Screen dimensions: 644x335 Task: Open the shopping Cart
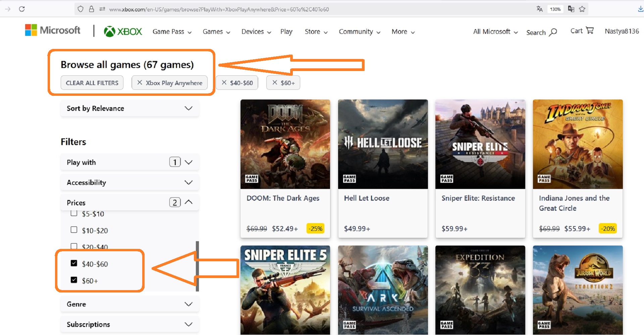[x=582, y=31]
